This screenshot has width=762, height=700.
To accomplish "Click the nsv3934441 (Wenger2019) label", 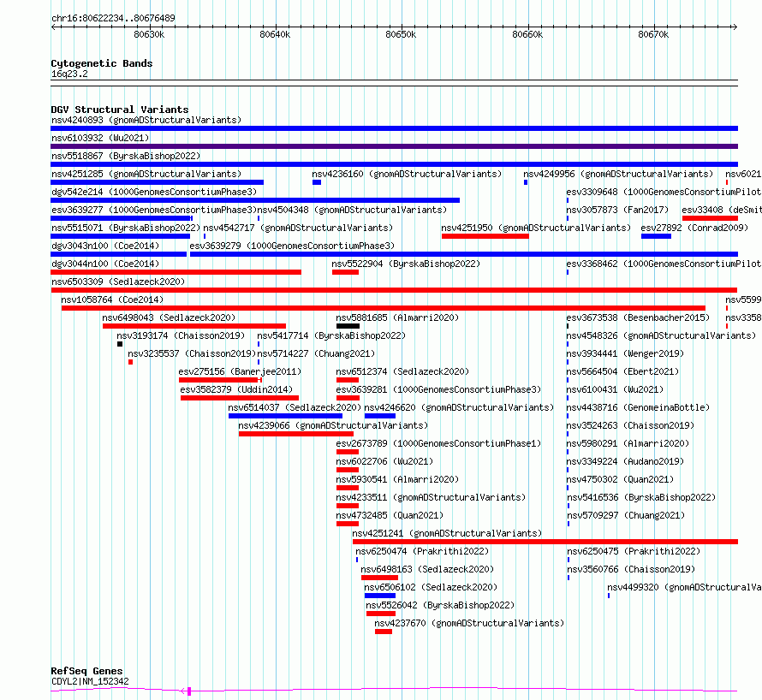I will coord(625,353).
